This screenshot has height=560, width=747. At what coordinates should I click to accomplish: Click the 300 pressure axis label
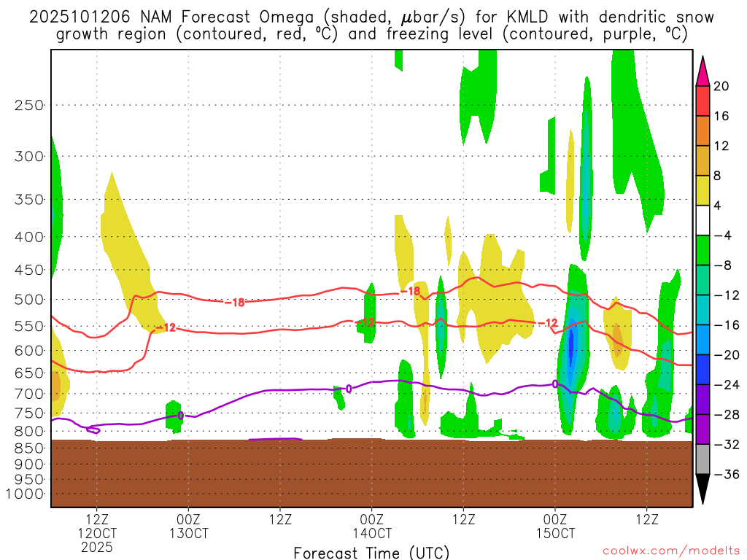click(x=29, y=156)
